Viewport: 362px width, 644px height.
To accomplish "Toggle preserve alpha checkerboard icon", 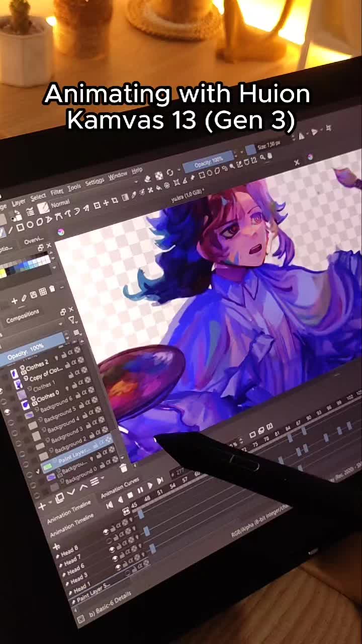I will click(159, 176).
